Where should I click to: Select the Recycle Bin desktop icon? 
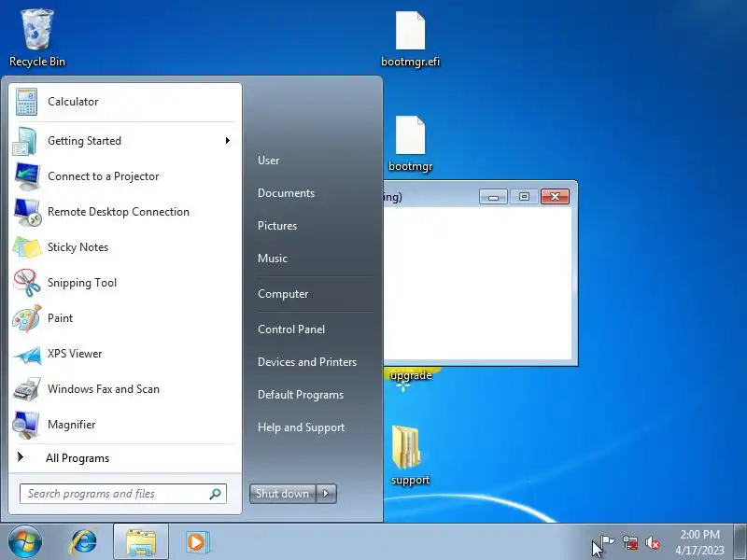pos(37,38)
